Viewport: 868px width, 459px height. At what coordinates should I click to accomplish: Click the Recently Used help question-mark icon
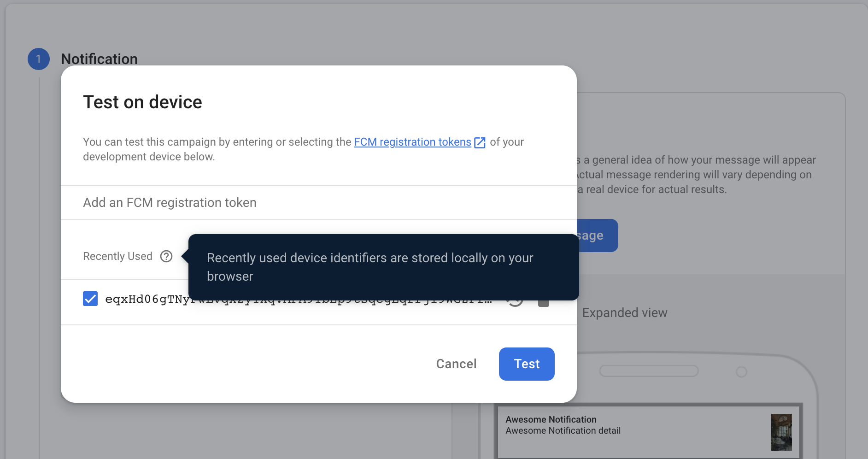click(166, 256)
